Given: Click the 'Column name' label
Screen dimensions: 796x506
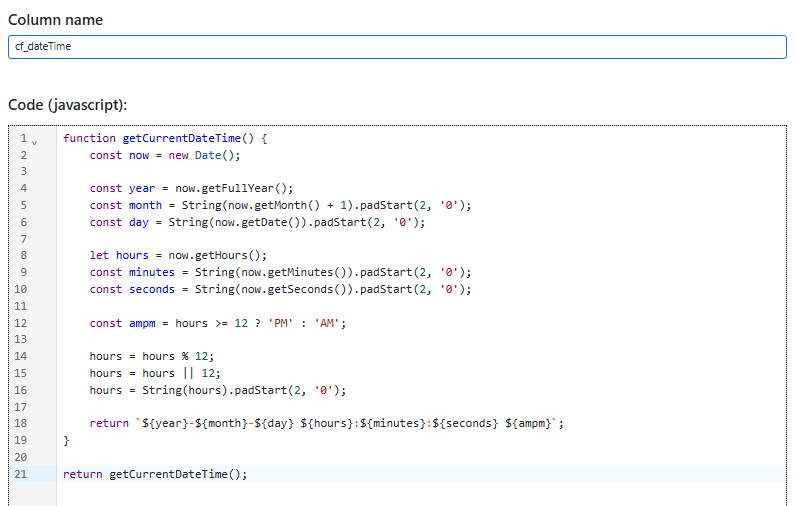Looking at the screenshot, I should [x=55, y=20].
